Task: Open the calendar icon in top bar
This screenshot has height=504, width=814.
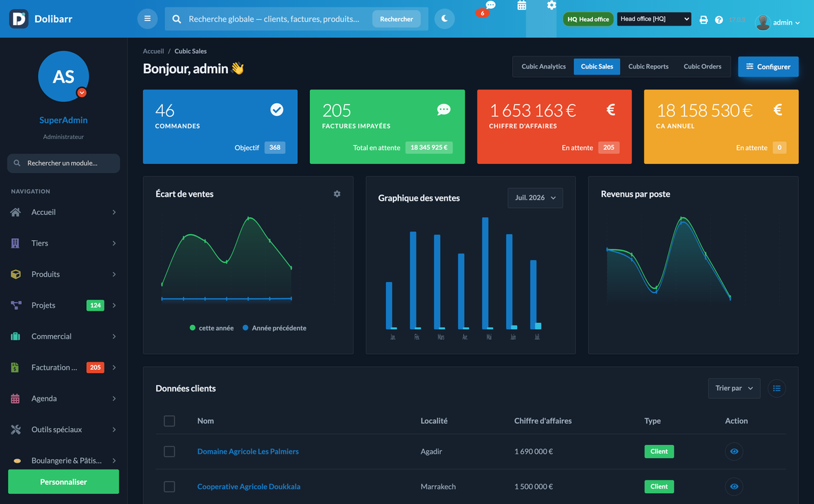Action: [522, 5]
